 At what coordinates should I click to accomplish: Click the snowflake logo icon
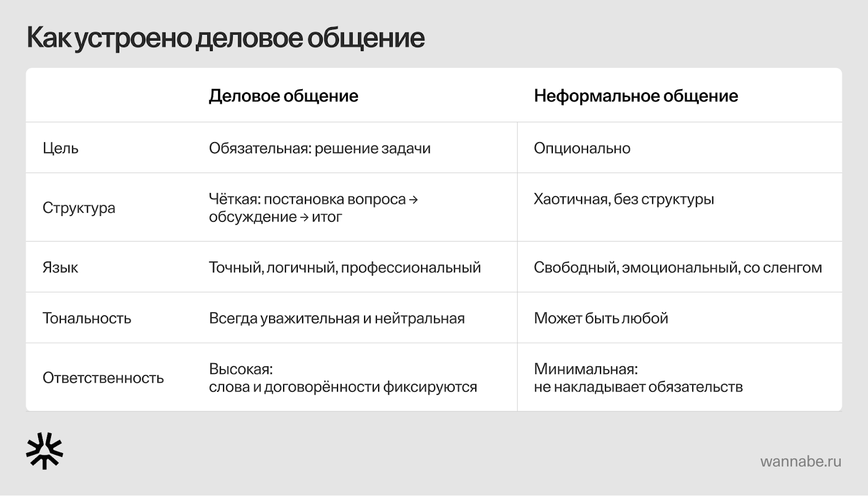click(x=44, y=450)
